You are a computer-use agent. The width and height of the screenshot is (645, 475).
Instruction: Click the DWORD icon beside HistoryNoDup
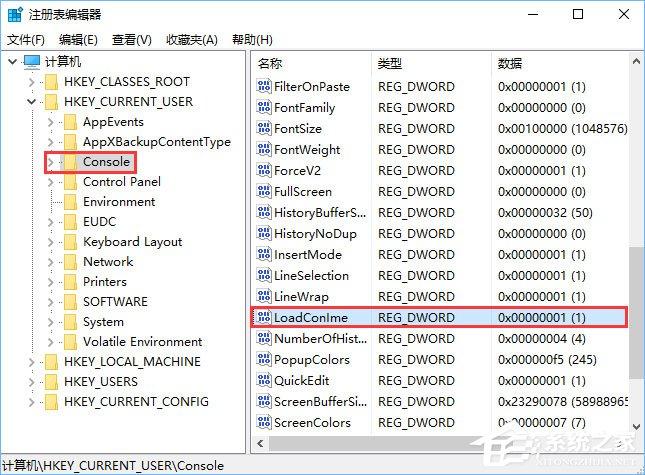[x=264, y=233]
